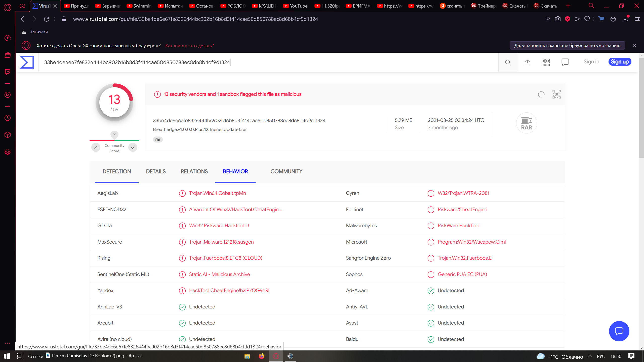Open the blue chat widget button
This screenshot has width=644, height=362.
pyautogui.click(x=619, y=331)
